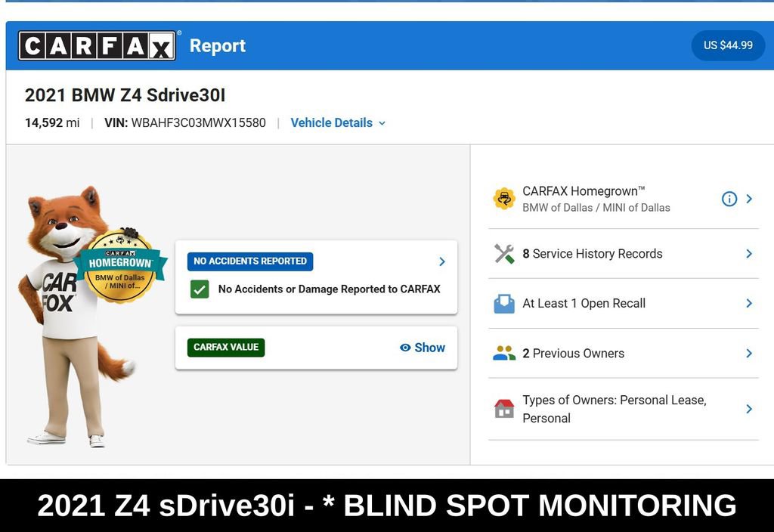The height and width of the screenshot is (532, 774).
Task: Click the Previous Owners people icon
Action: click(x=504, y=354)
